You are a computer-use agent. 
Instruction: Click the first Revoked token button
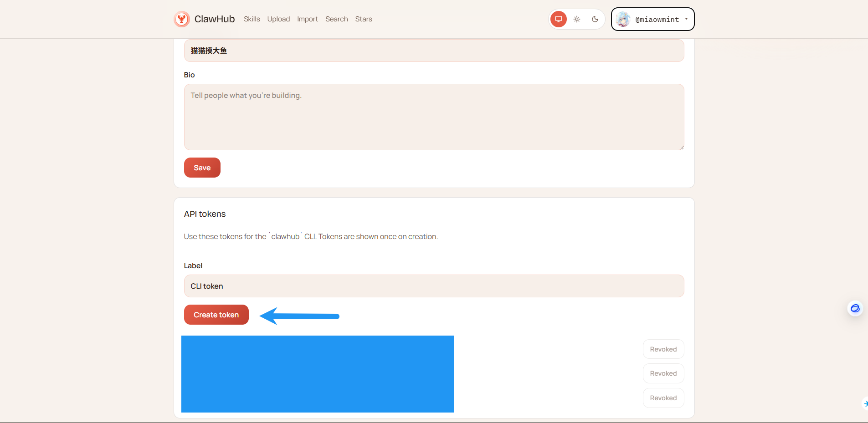tap(663, 349)
